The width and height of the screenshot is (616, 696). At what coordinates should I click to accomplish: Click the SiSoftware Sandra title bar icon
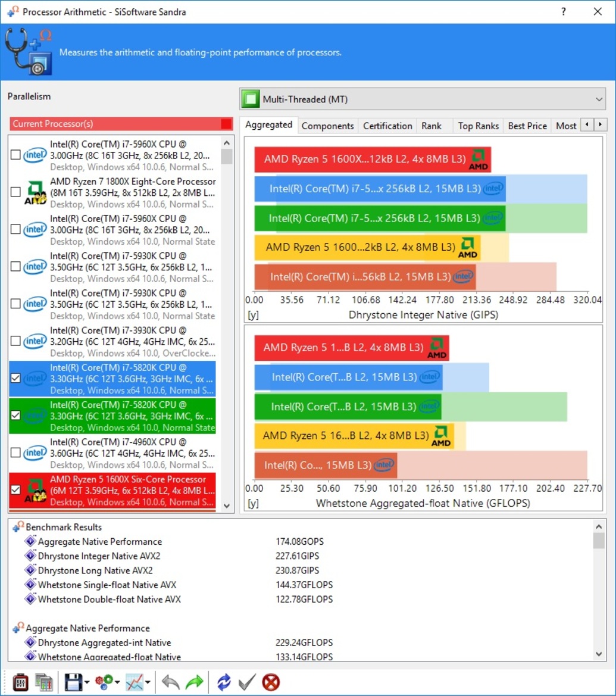pyautogui.click(x=13, y=11)
